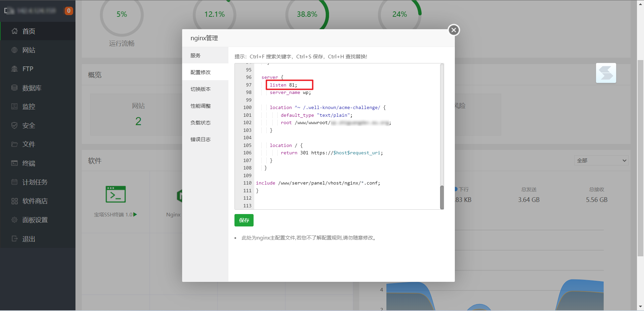Click the play arrow after 宝塔SSH终端 1.0
This screenshot has width=644, height=311.
tap(135, 214)
